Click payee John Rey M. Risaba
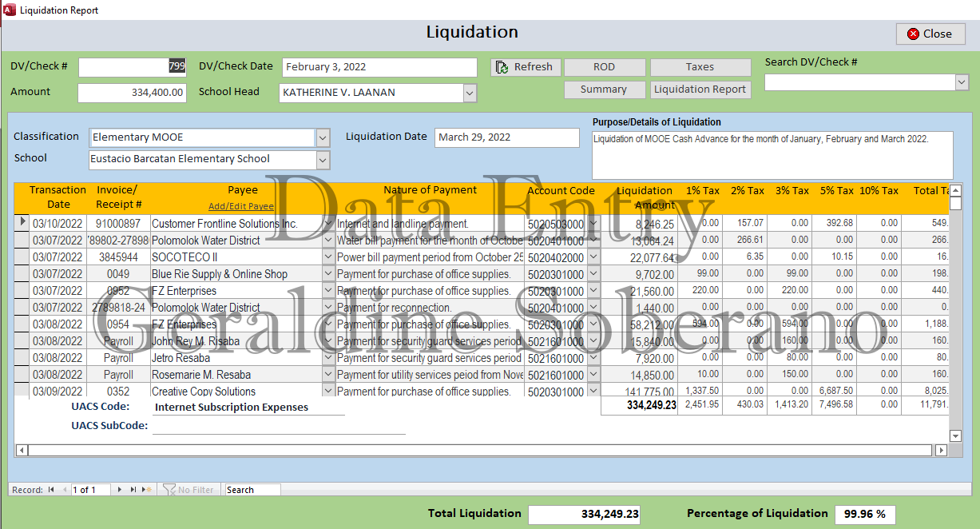 point(236,341)
